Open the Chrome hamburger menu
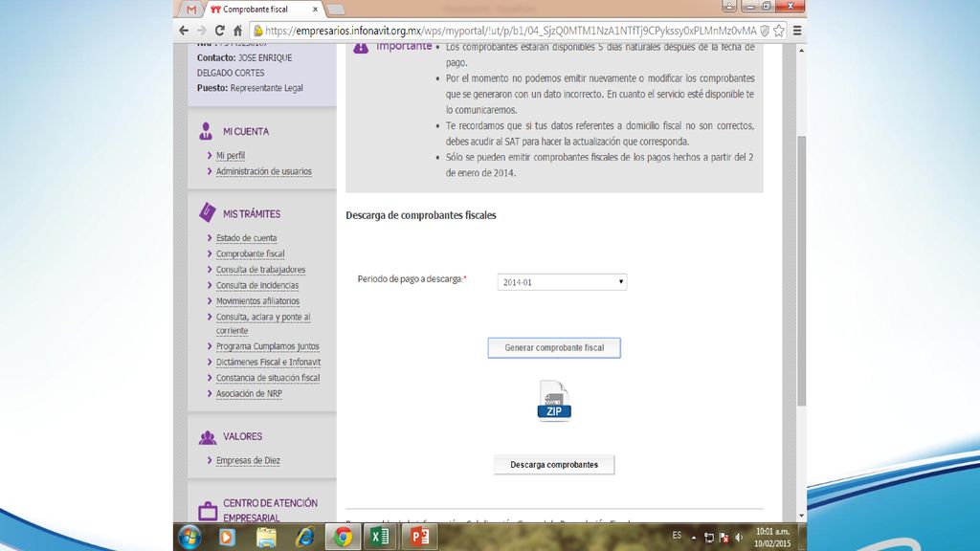The height and width of the screenshot is (551, 980). pos(797,31)
